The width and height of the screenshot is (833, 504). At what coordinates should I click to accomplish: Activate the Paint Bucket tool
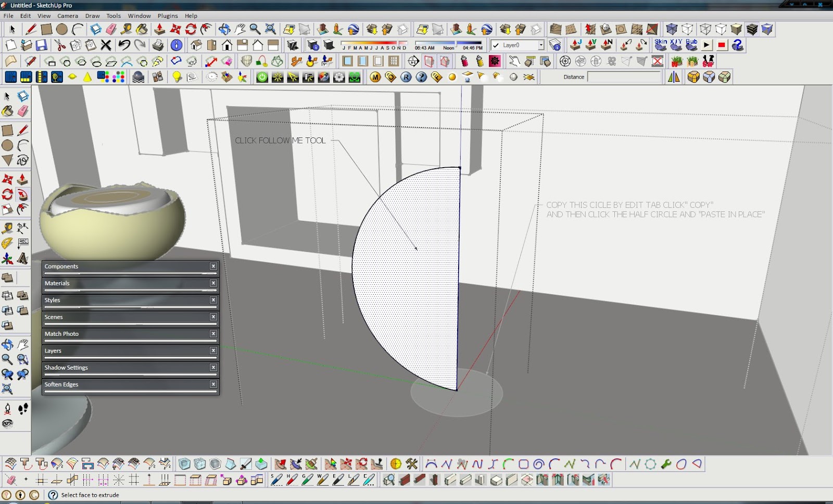(7, 110)
